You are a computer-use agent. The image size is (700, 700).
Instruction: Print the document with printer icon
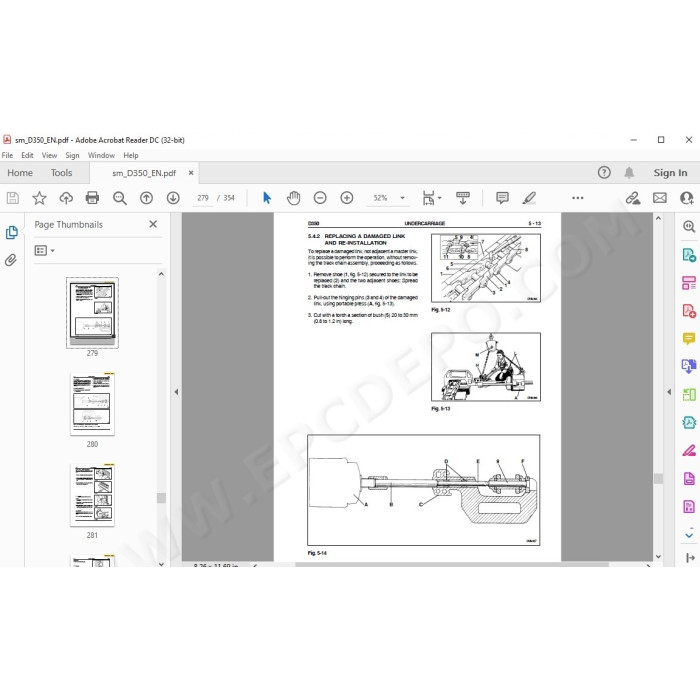(x=92, y=197)
